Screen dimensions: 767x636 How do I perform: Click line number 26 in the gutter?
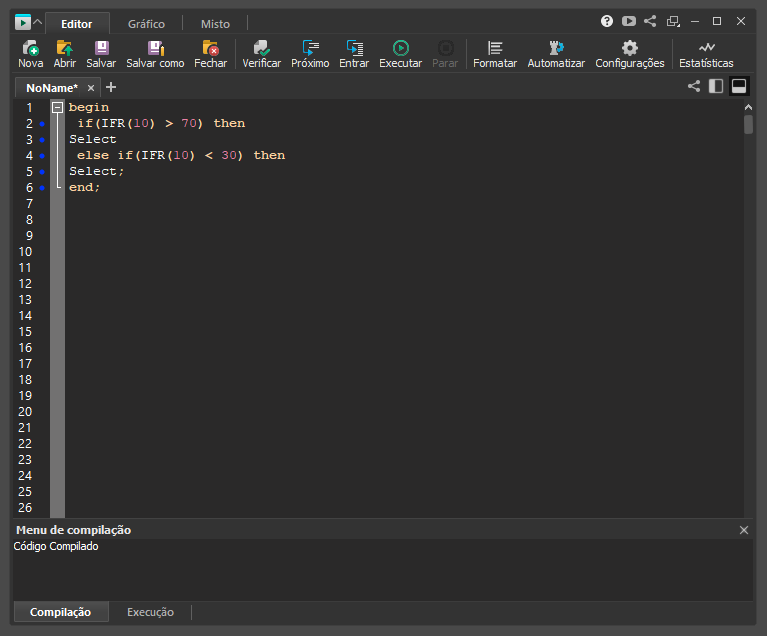(25, 507)
